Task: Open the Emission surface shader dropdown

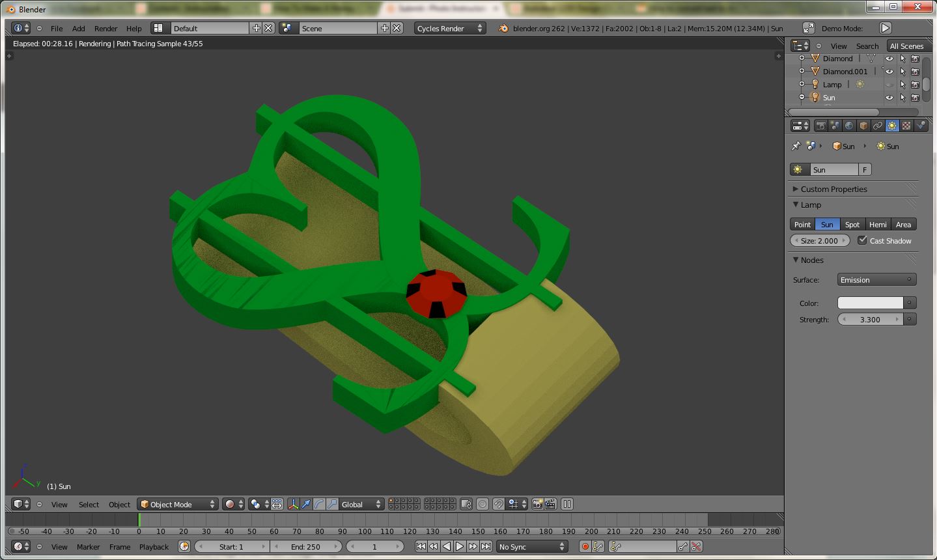Action: pos(876,279)
